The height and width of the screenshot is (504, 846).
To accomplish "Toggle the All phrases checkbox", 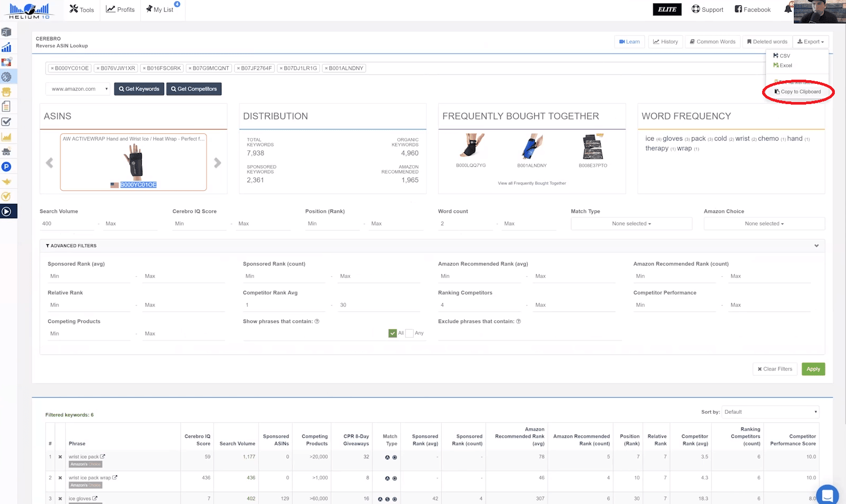I will pyautogui.click(x=392, y=333).
